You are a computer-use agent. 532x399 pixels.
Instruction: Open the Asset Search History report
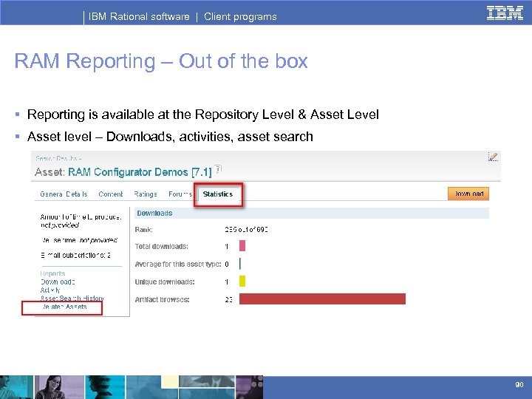click(72, 299)
